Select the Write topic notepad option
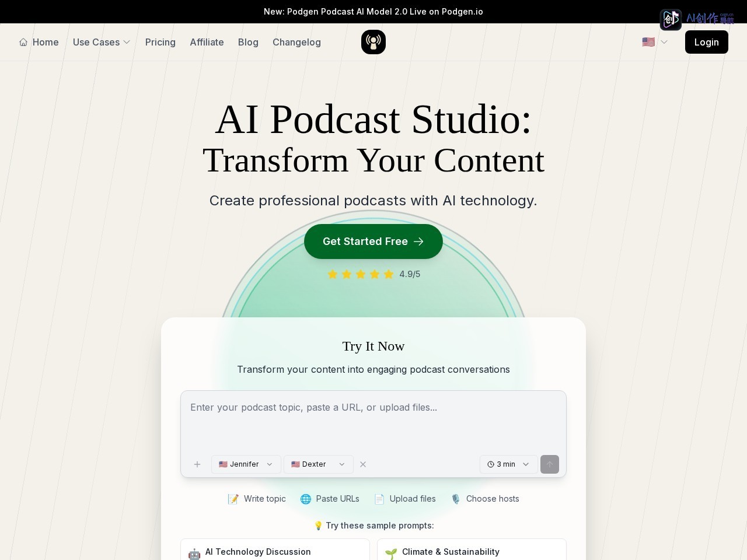 [x=257, y=499]
